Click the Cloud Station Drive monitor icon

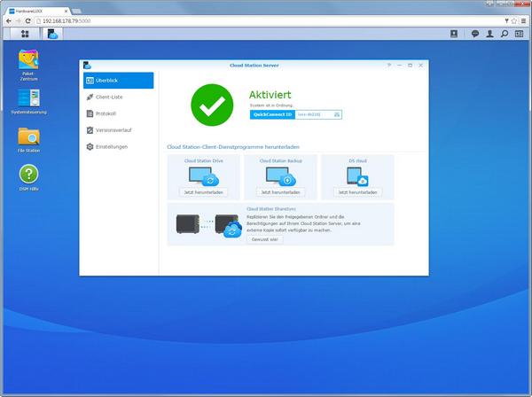pos(204,176)
